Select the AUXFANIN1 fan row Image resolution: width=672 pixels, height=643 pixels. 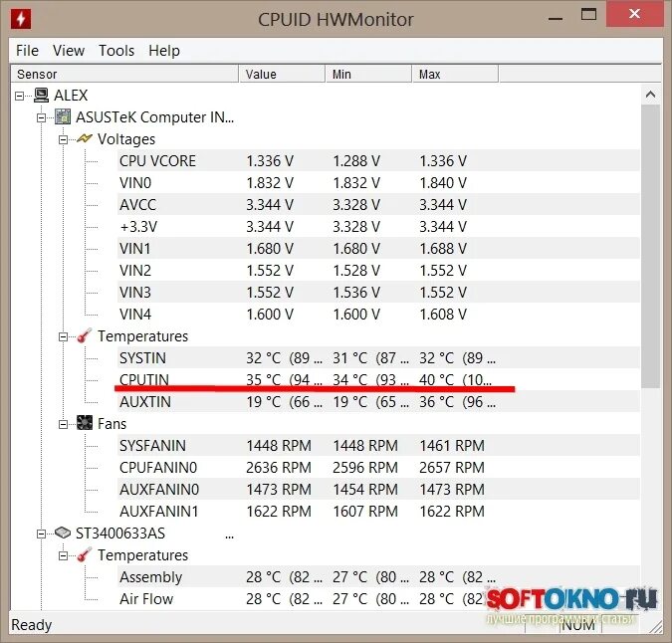point(378,511)
